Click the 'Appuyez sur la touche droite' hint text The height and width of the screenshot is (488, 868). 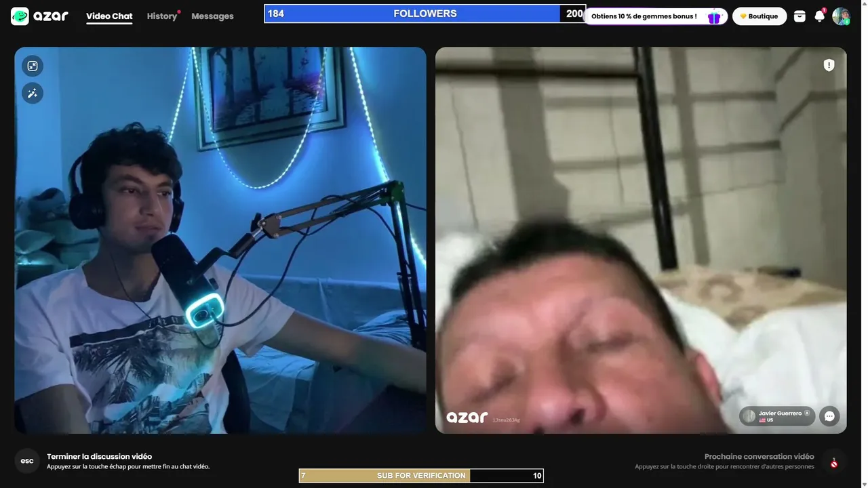724,466
